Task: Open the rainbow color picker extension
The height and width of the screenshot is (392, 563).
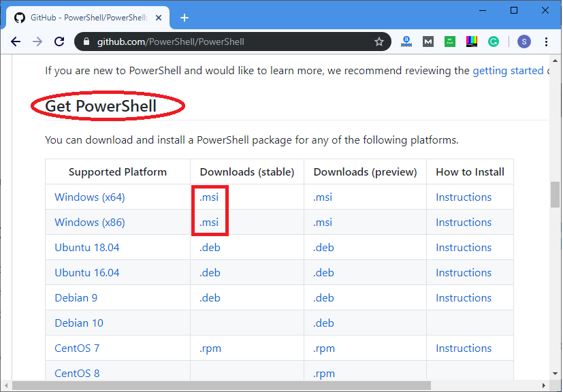Action: click(x=472, y=42)
